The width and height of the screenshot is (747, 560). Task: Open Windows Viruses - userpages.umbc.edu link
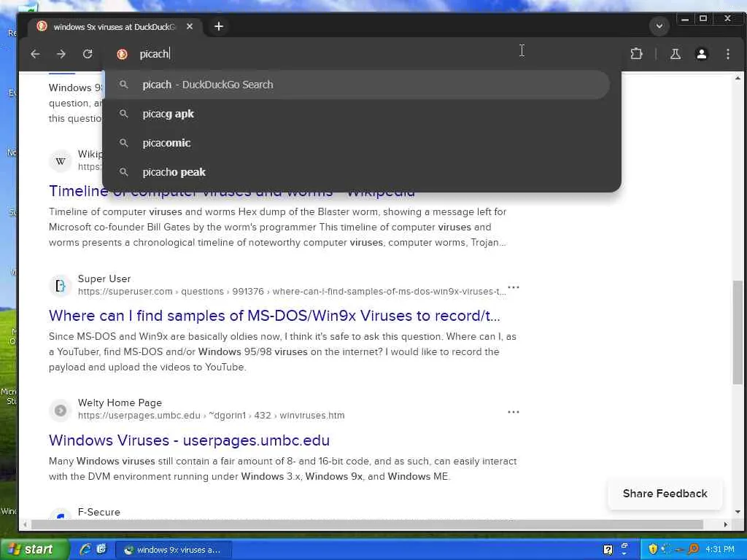point(189,440)
